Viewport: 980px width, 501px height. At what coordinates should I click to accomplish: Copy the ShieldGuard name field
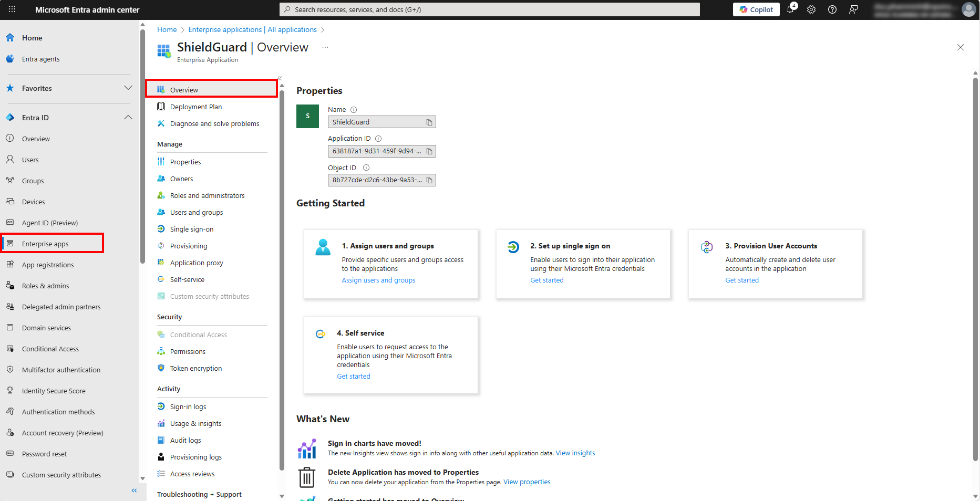[429, 122]
